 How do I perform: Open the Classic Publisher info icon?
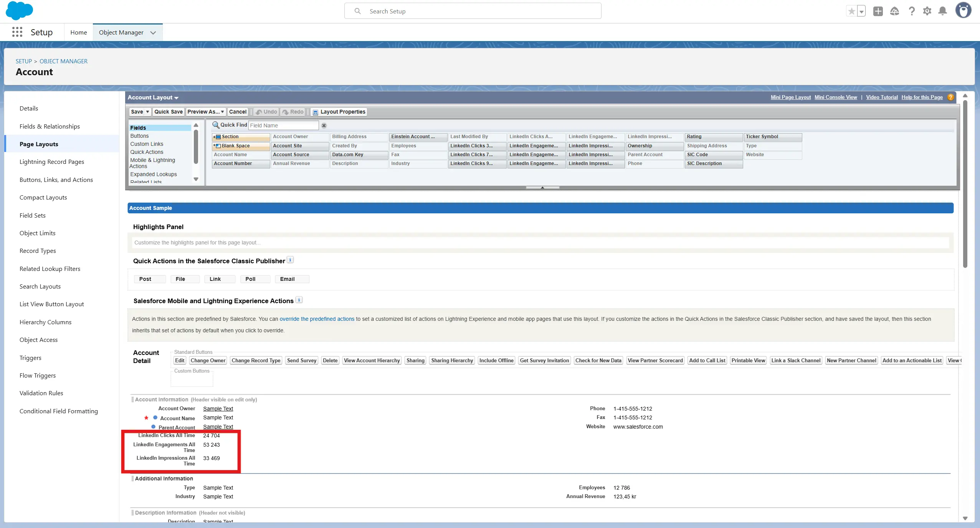291,260
